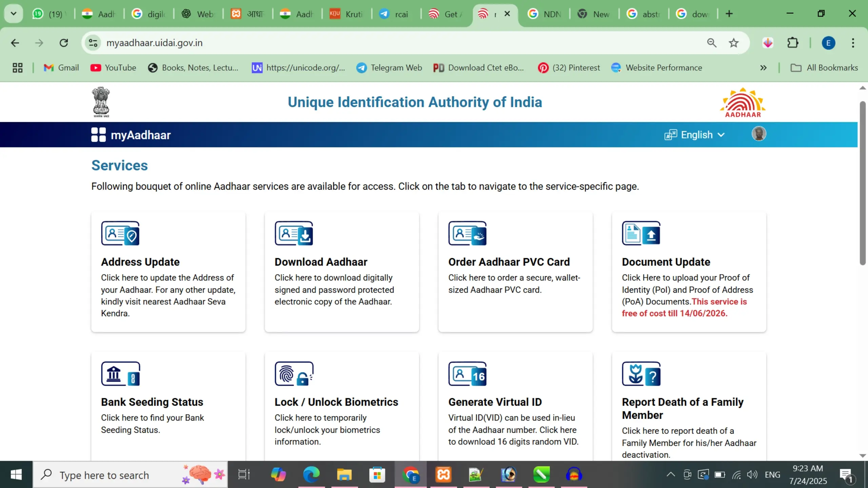Switch to the Kruti tab
This screenshot has width=868, height=488.
[x=347, y=14]
